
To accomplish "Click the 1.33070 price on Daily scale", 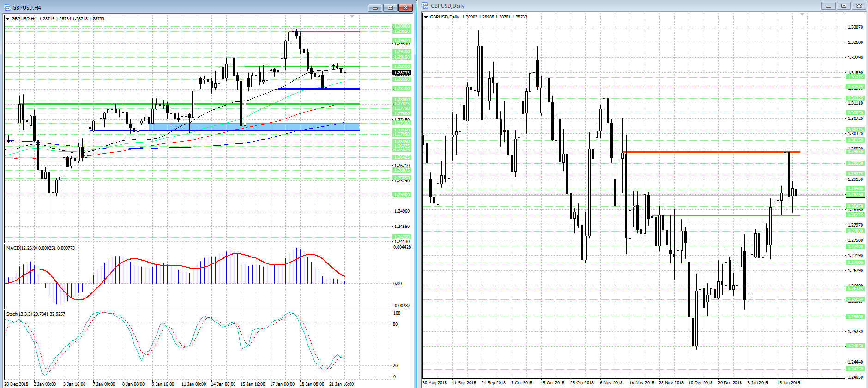I will pyautogui.click(x=855, y=27).
